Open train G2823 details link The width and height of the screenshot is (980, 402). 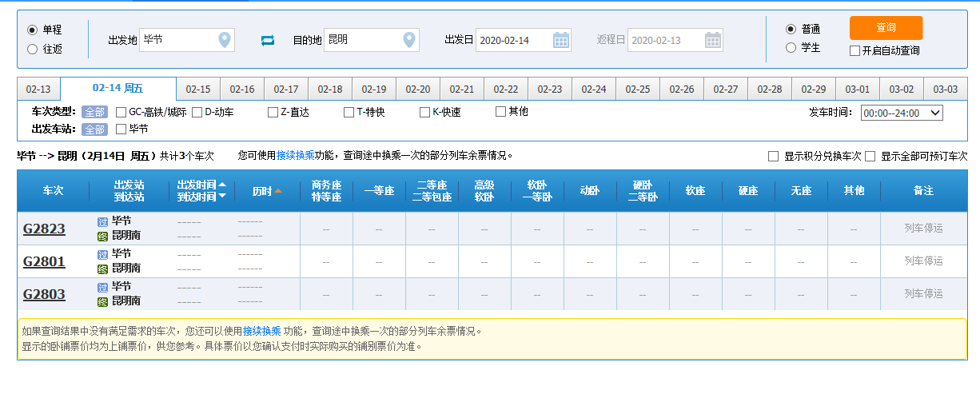pos(44,229)
